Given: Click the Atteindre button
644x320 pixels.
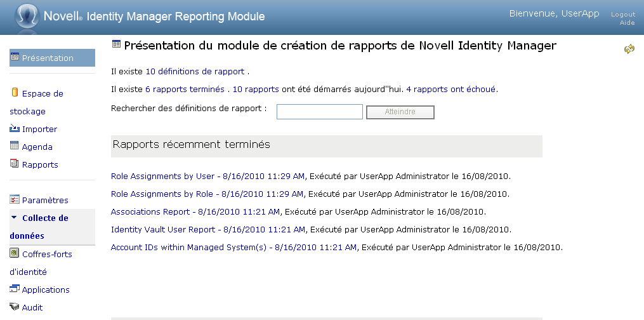Looking at the screenshot, I should [400, 112].
